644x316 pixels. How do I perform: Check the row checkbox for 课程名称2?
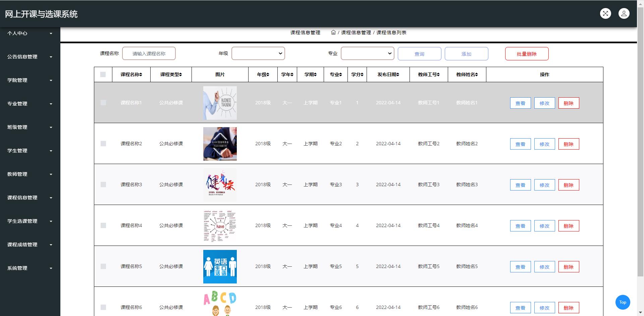tap(103, 144)
